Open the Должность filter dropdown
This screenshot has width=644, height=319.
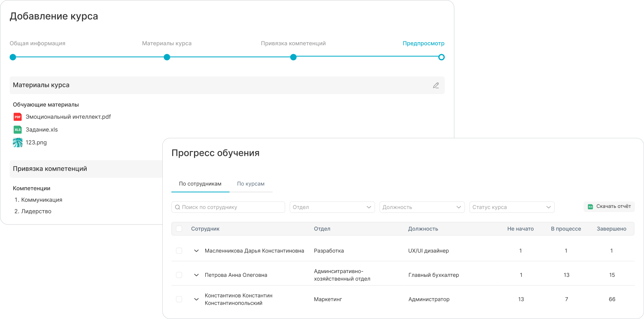(x=422, y=207)
